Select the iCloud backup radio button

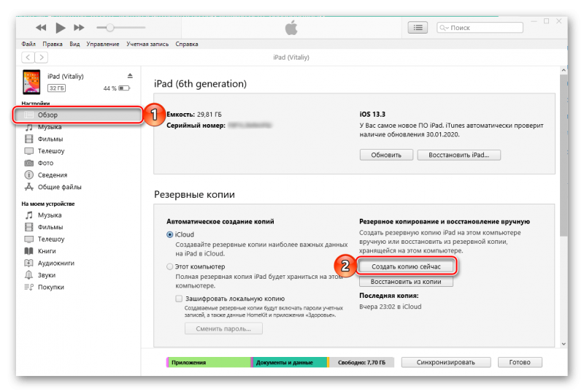(170, 234)
